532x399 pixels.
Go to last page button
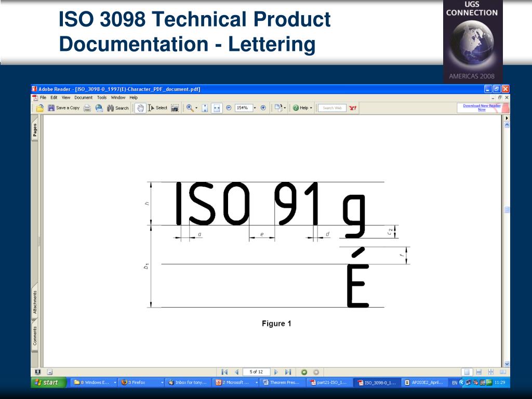tap(288, 372)
